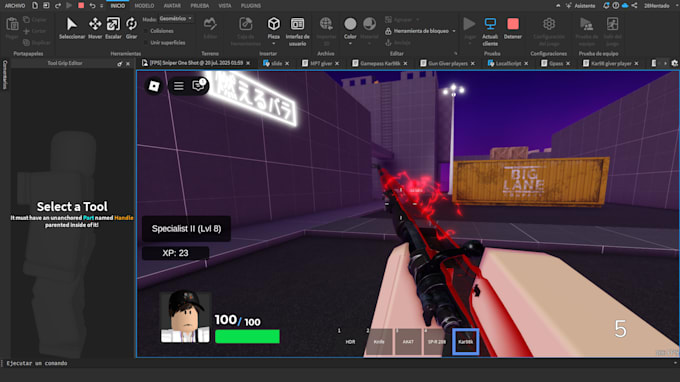Toggle the Unir superficies checkbox
Screen dimensions: 680x382
[x=146, y=42]
